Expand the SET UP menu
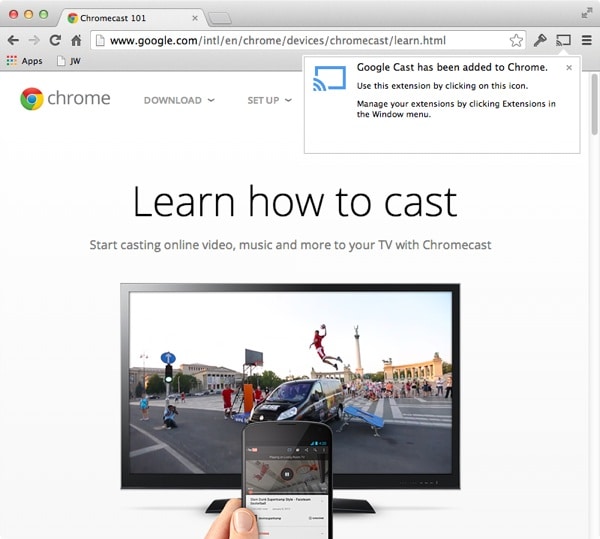The image size is (600, 539). [x=269, y=100]
